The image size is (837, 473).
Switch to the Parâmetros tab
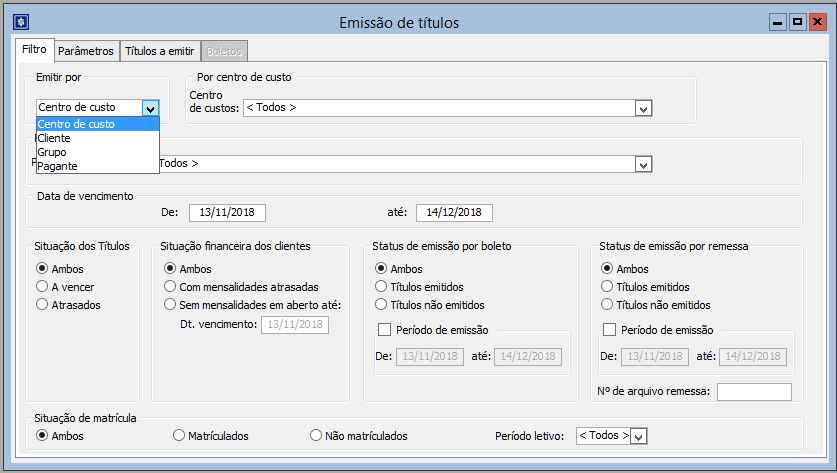click(x=85, y=51)
